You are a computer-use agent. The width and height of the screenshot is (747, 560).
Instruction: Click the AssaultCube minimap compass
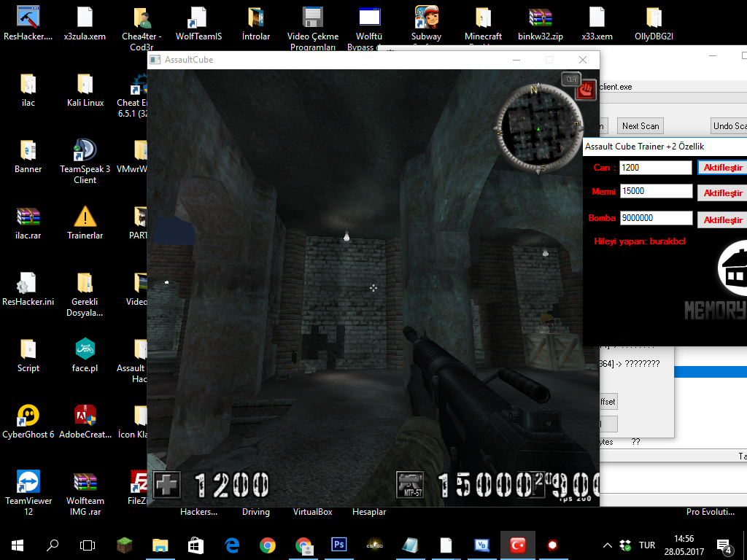click(x=539, y=128)
